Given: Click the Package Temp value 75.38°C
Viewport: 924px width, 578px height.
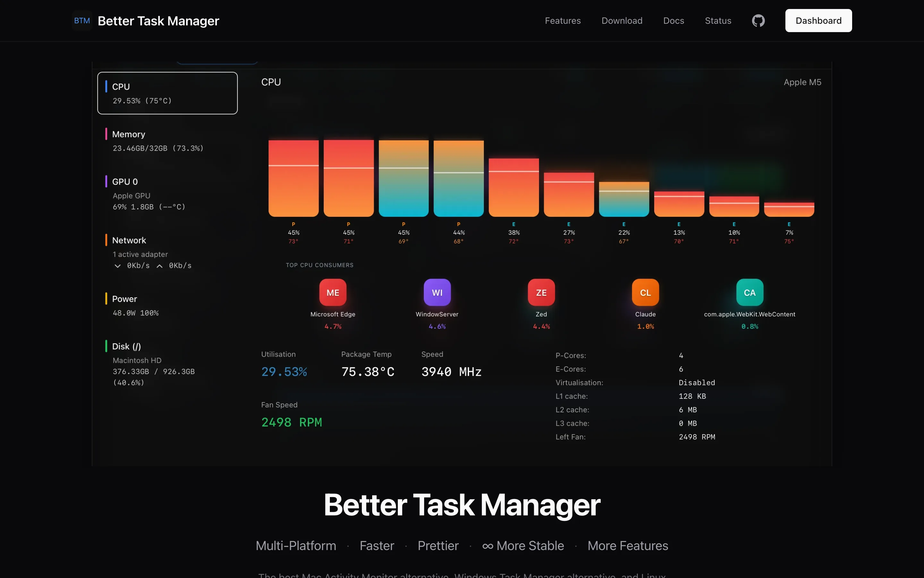Looking at the screenshot, I should click(368, 372).
